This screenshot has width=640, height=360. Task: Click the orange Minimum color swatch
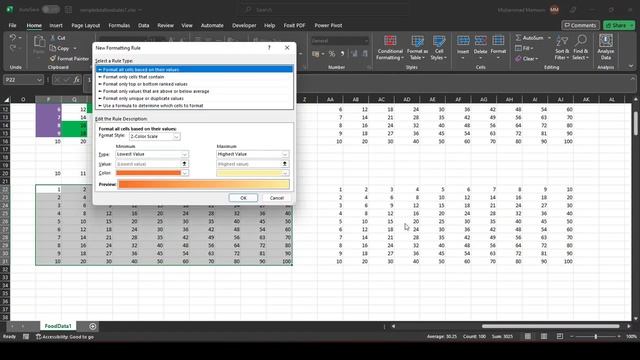pyautogui.click(x=148, y=173)
